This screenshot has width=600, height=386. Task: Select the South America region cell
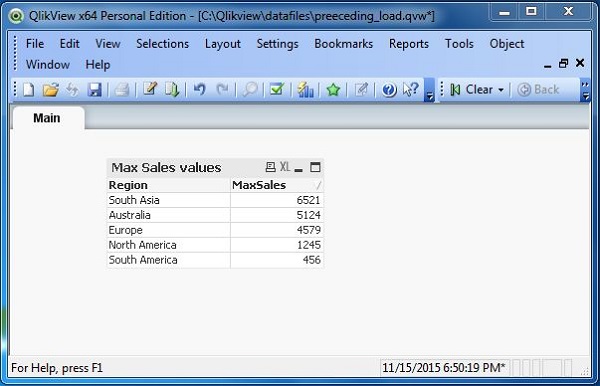click(x=168, y=260)
